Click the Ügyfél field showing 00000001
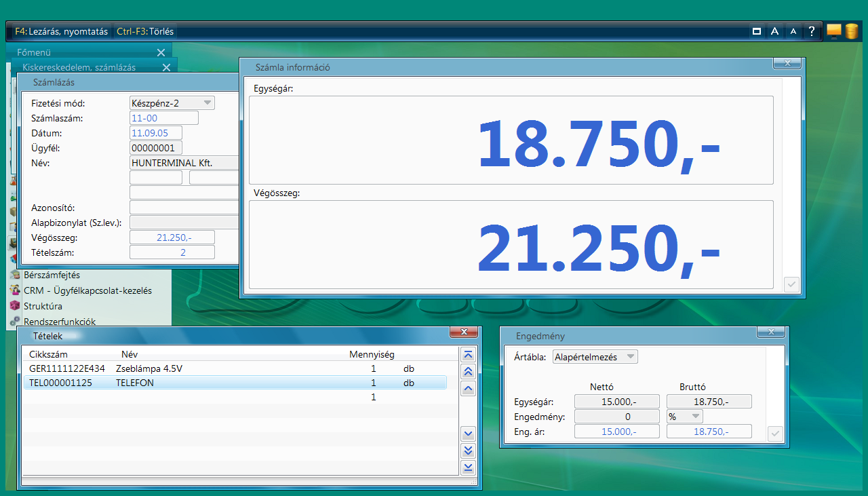This screenshot has height=496, width=868. (156, 148)
